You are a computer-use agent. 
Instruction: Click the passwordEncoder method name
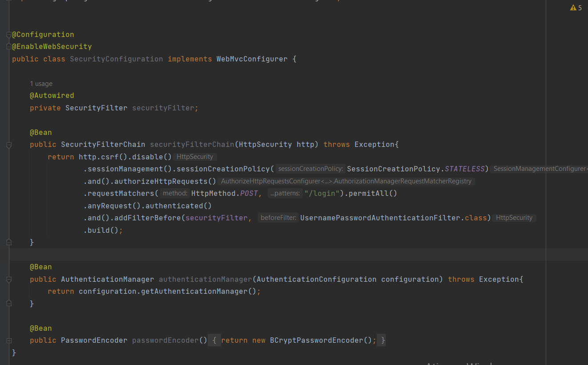(x=165, y=341)
